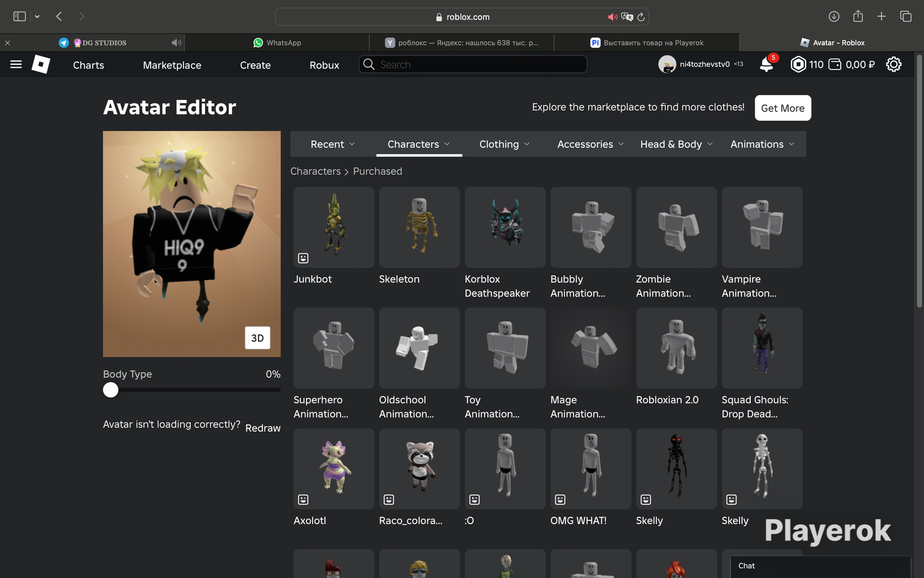The width and height of the screenshot is (924, 578).
Task: Expand the Characters dropdown
Action: point(419,144)
